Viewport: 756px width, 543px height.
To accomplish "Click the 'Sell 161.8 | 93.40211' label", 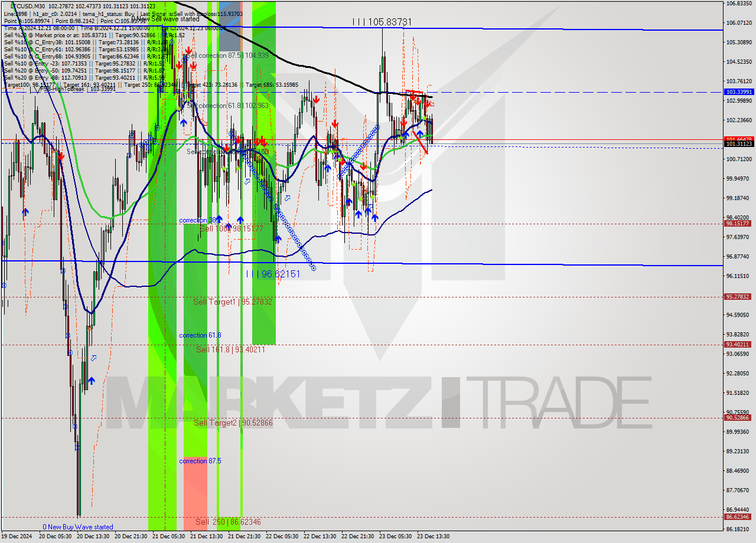I will 230,349.
